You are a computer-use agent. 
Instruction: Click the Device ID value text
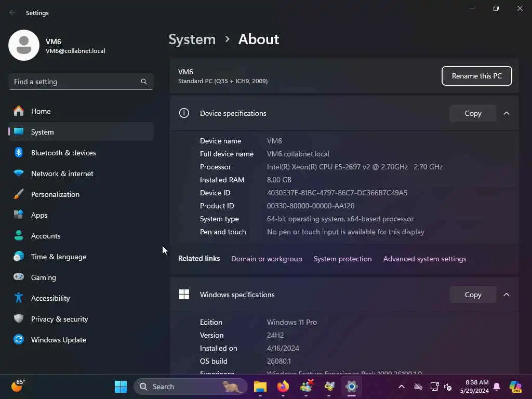click(x=337, y=193)
